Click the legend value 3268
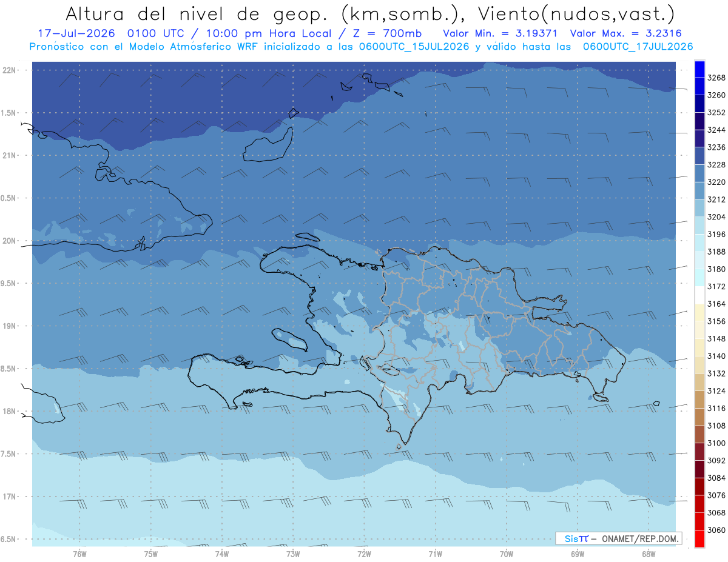 [x=716, y=78]
